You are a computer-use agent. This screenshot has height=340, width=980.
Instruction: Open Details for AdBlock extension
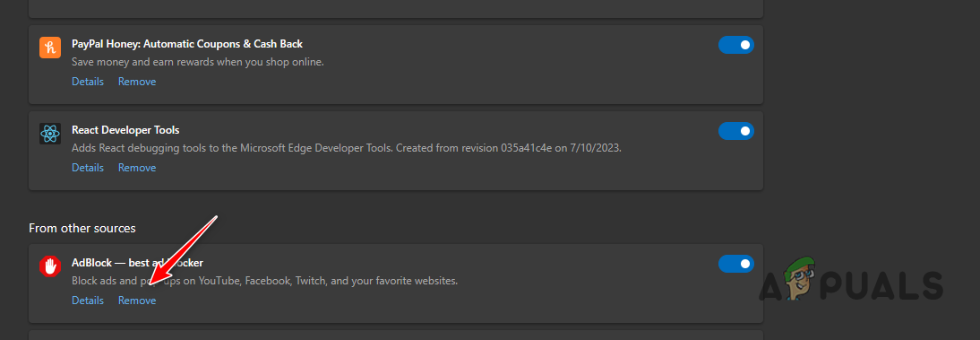coord(88,301)
